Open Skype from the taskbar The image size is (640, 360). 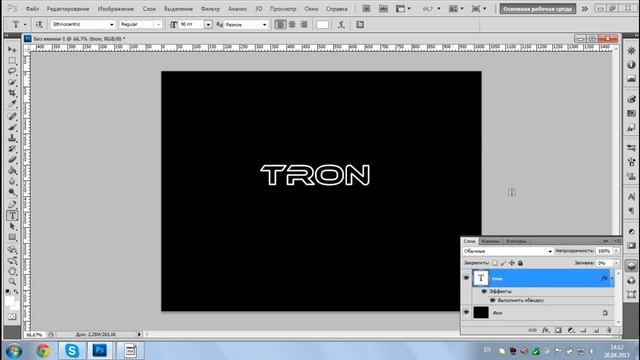tap(71, 351)
